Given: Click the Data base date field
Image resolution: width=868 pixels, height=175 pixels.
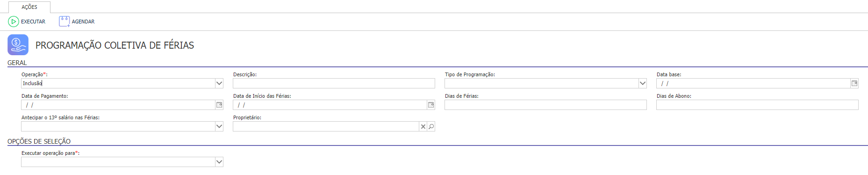Looking at the screenshot, I should point(753,83).
